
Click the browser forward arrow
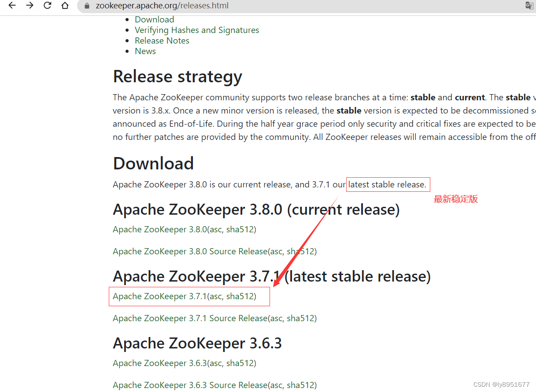(30, 6)
